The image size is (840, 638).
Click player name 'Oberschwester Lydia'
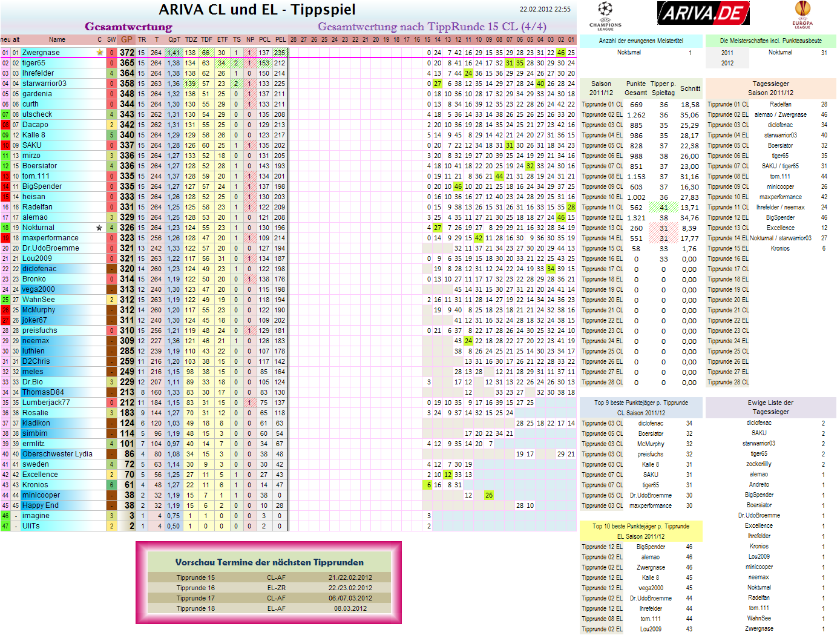point(57,454)
